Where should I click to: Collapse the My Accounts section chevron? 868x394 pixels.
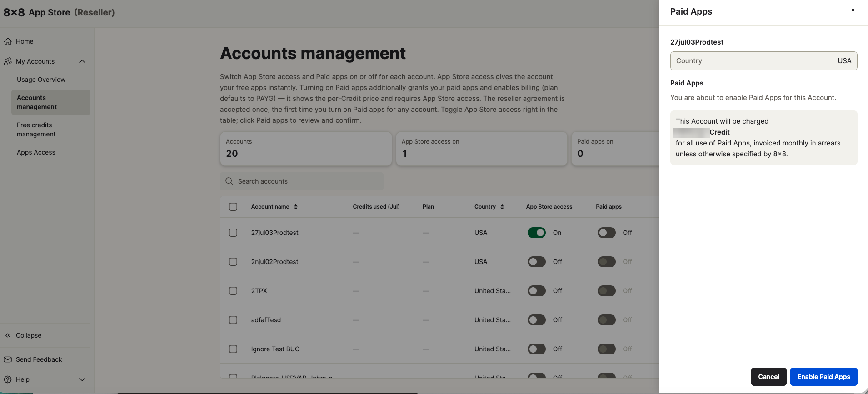pos(82,61)
